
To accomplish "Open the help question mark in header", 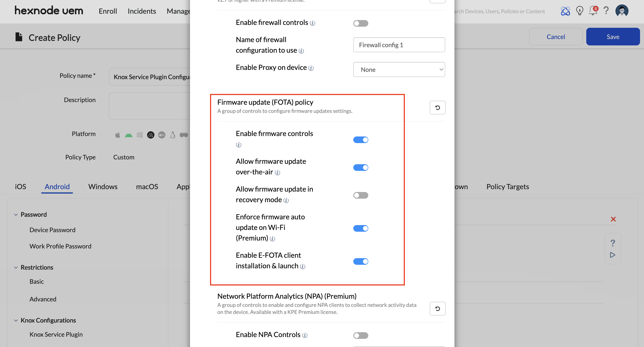I will pyautogui.click(x=606, y=11).
